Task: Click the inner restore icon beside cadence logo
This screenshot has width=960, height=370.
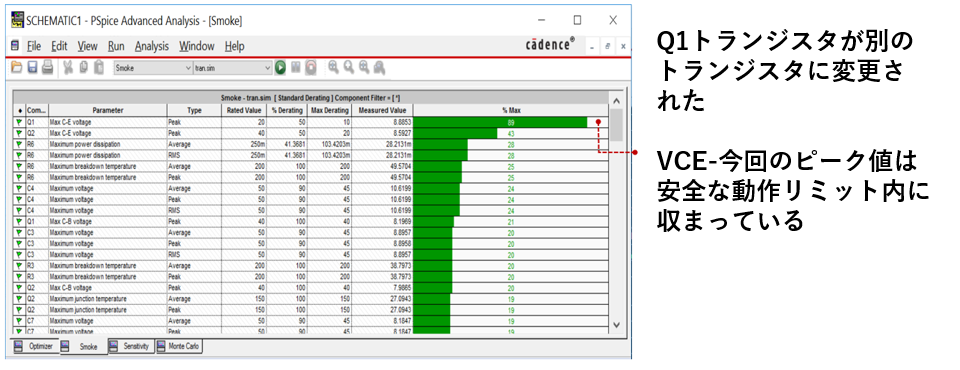Action: tap(608, 46)
